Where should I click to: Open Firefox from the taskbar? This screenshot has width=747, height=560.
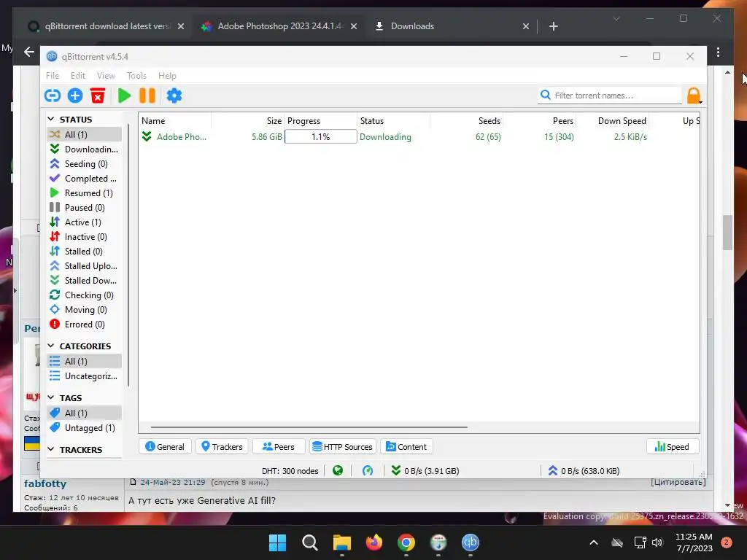(374, 542)
